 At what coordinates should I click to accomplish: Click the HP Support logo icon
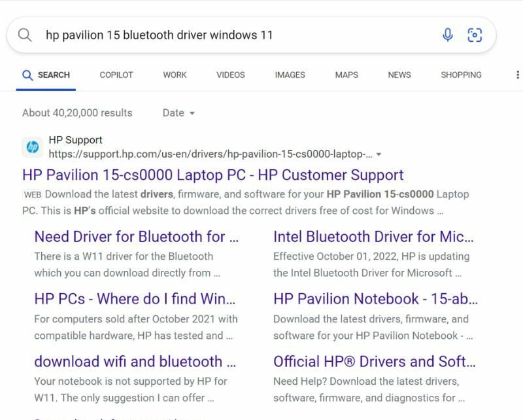coord(32,147)
